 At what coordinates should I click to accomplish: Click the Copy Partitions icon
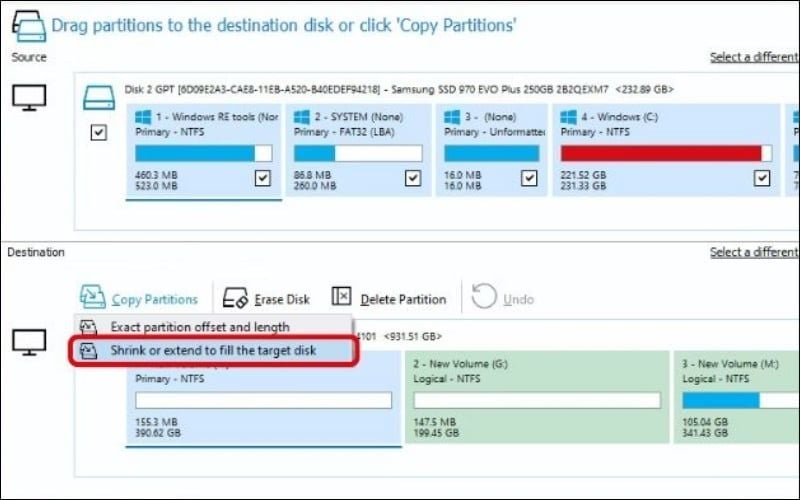[x=93, y=297]
